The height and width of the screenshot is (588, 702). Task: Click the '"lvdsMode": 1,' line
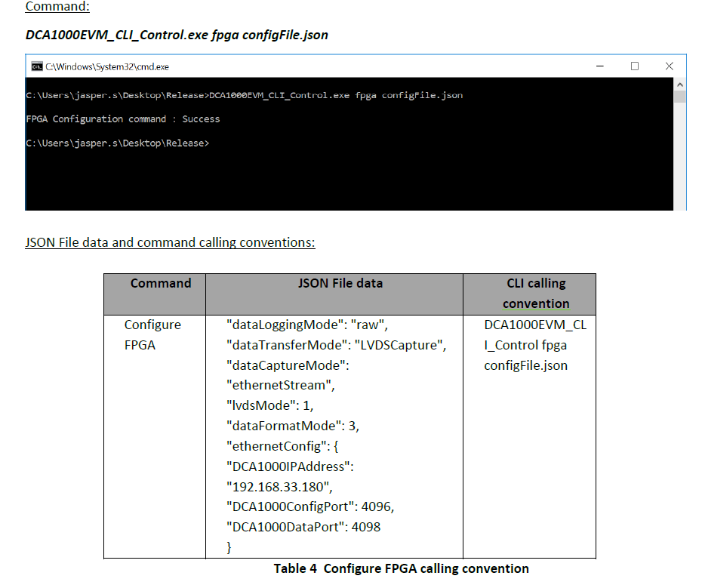[x=270, y=405]
